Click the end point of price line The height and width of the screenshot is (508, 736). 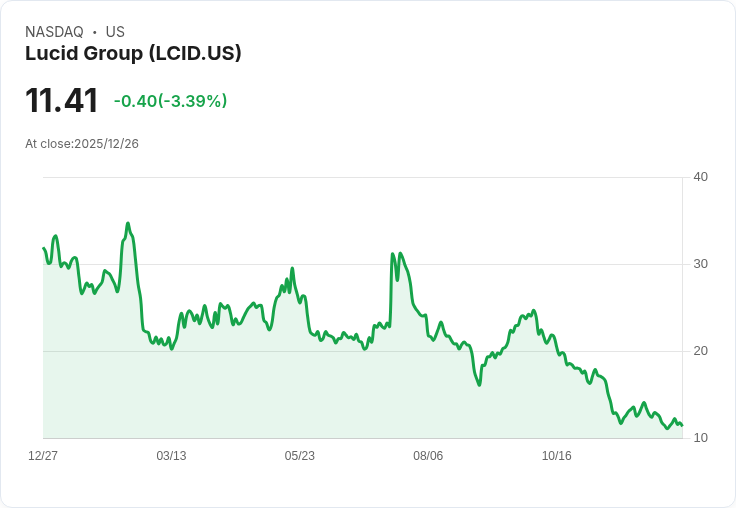(x=682, y=425)
